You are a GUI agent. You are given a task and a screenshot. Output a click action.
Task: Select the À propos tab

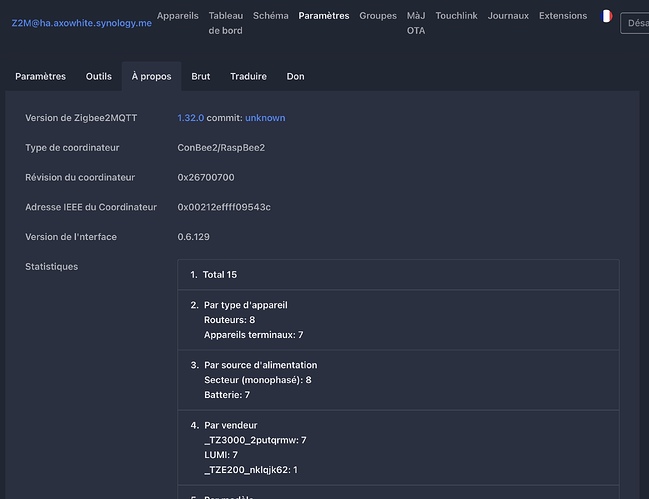(151, 77)
